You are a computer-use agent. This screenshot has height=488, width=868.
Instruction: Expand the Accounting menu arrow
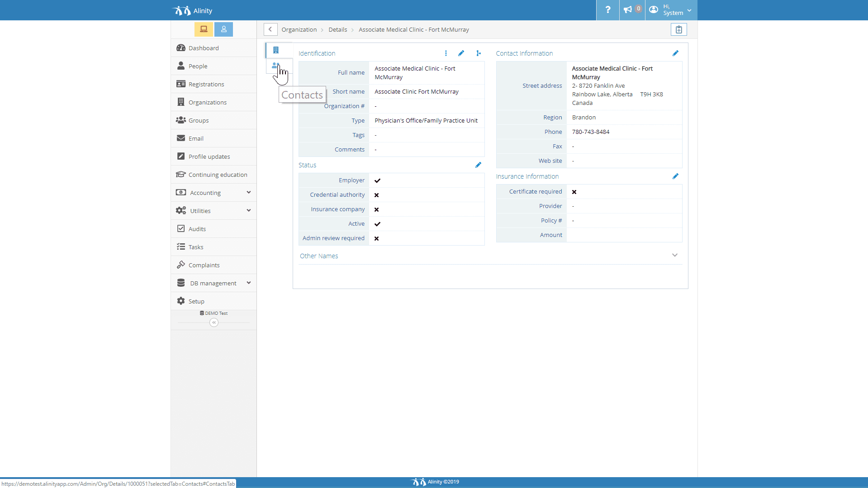(x=249, y=193)
